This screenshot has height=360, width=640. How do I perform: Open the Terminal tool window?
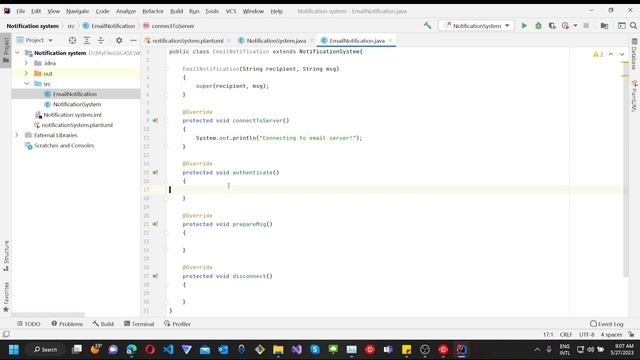point(139,324)
